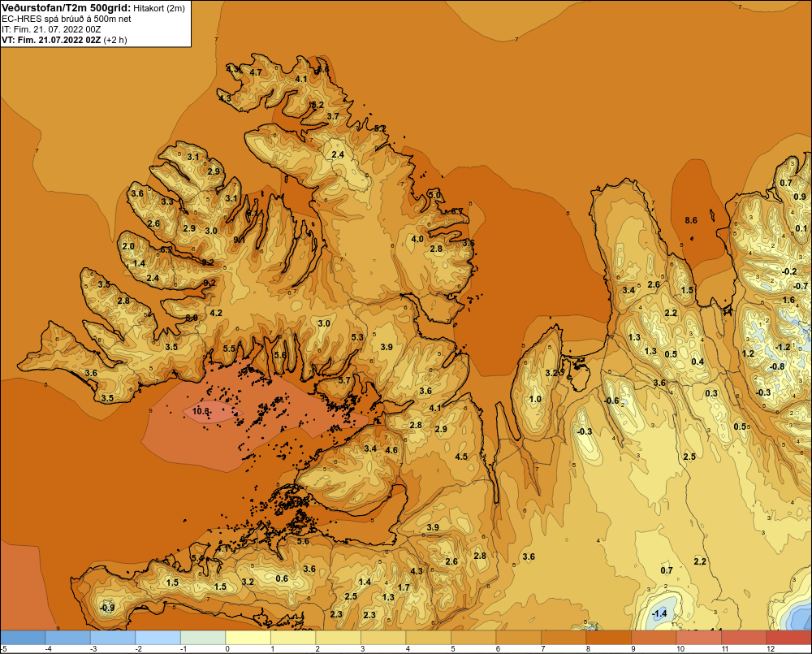
Task: Select the 4.5 temperature value
Action: click(x=461, y=457)
